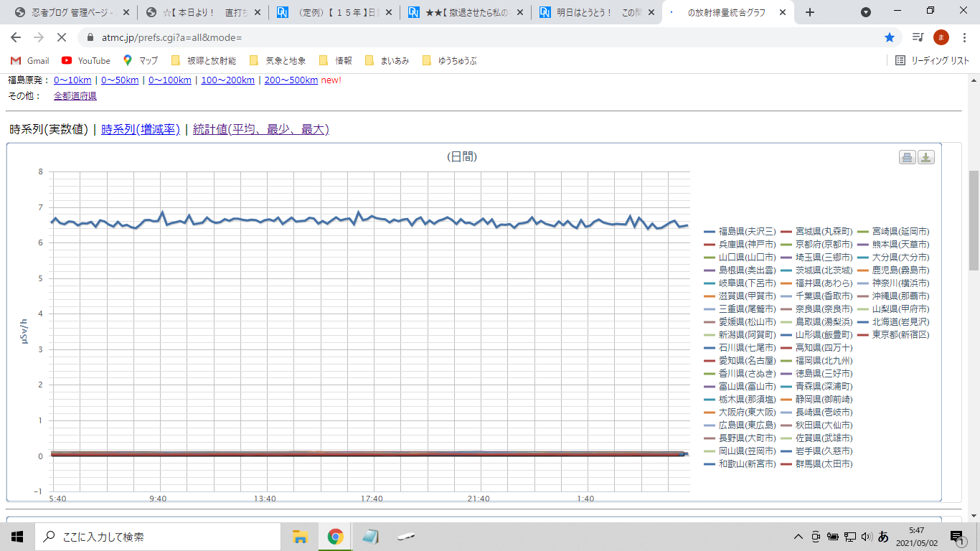The width and height of the screenshot is (980, 551).
Task: Click the 沖縄県(那覇市) legend color line
Action: point(863,296)
